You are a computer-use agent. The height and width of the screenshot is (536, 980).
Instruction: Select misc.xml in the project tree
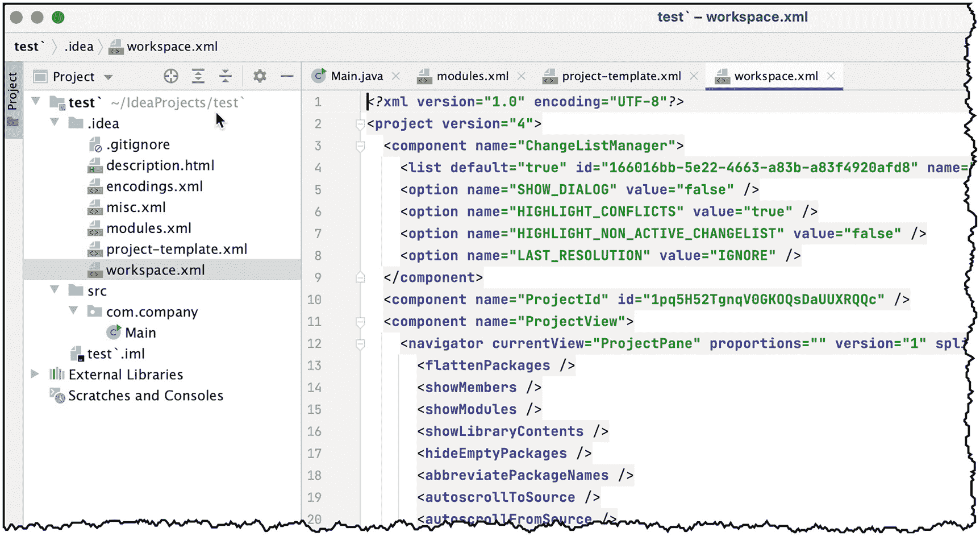(136, 207)
